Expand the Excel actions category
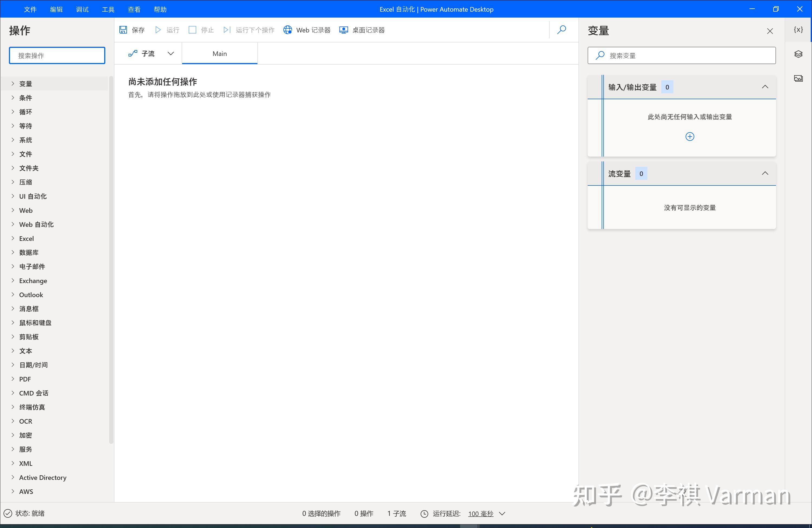812x528 pixels. coord(26,238)
